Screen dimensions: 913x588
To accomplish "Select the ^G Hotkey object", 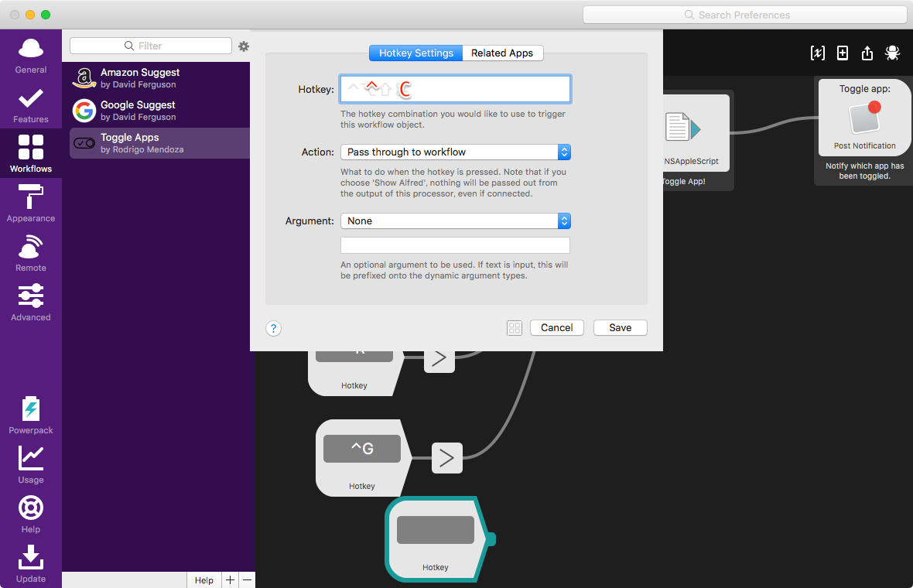I will 364,457.
